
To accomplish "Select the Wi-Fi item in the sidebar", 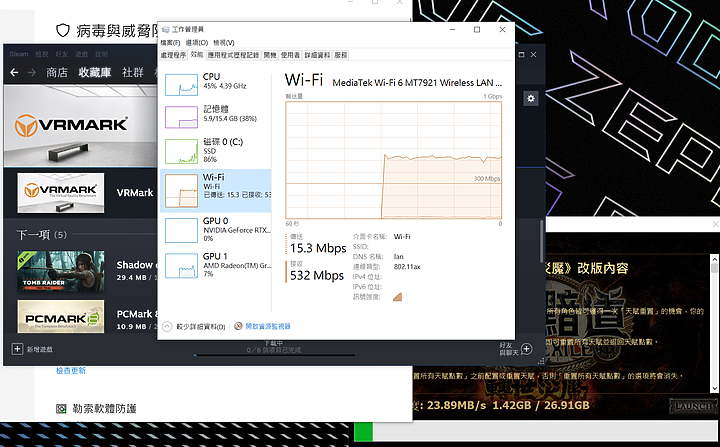I will (216, 190).
